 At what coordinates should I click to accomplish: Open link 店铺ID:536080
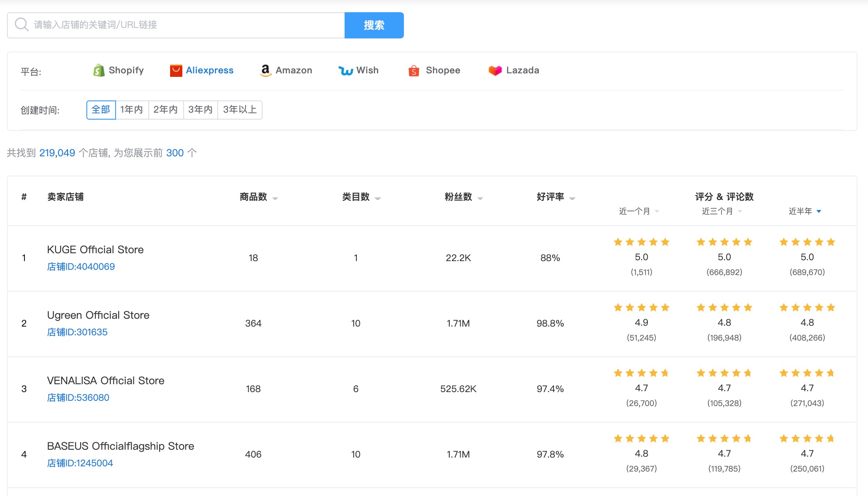point(78,398)
